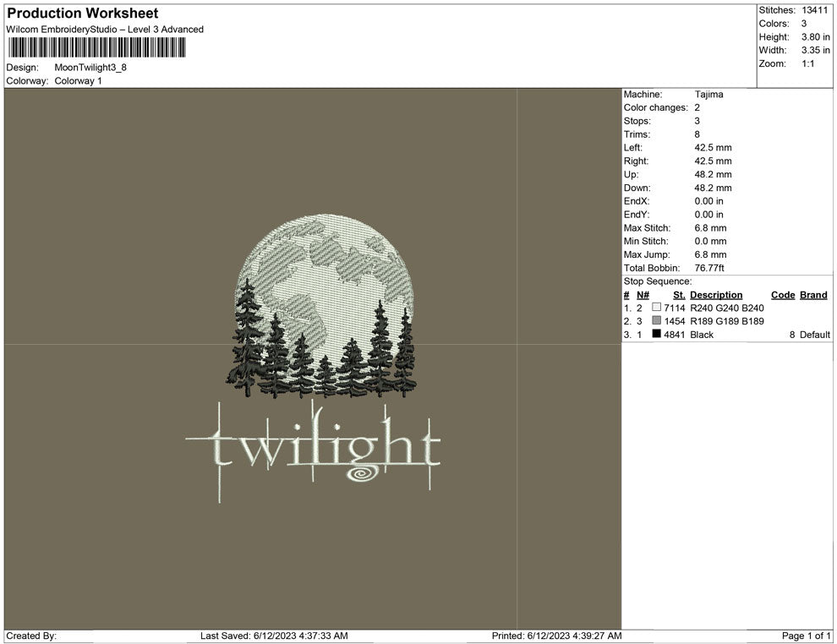The image size is (837, 644).
Task: Select Total Bobbin value '76.77ft'
Action: tap(709, 267)
